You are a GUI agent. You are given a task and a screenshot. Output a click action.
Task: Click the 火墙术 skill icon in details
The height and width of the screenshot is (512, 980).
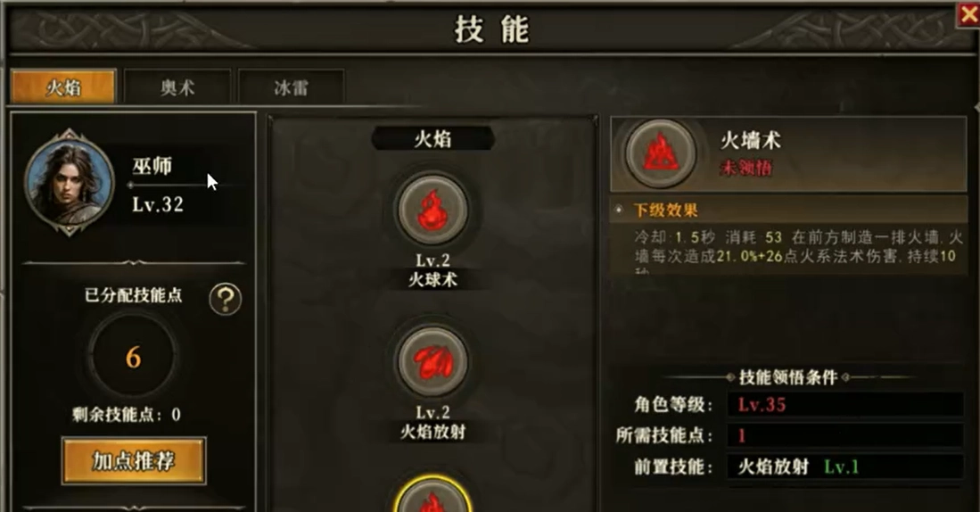coord(661,153)
